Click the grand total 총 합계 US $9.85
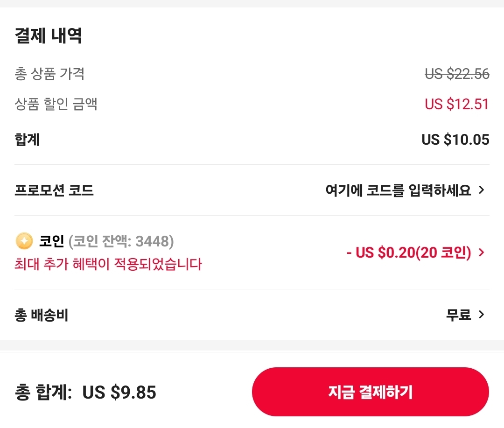 (x=84, y=392)
